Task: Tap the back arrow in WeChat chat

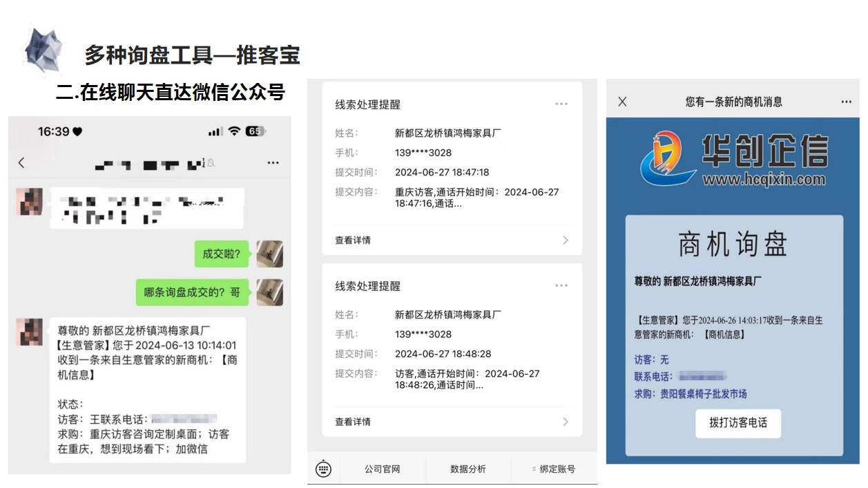Action: (x=21, y=162)
